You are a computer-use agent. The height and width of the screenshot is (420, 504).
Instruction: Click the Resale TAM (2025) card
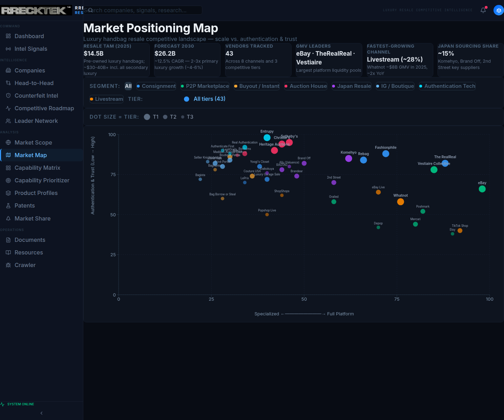(x=116, y=60)
